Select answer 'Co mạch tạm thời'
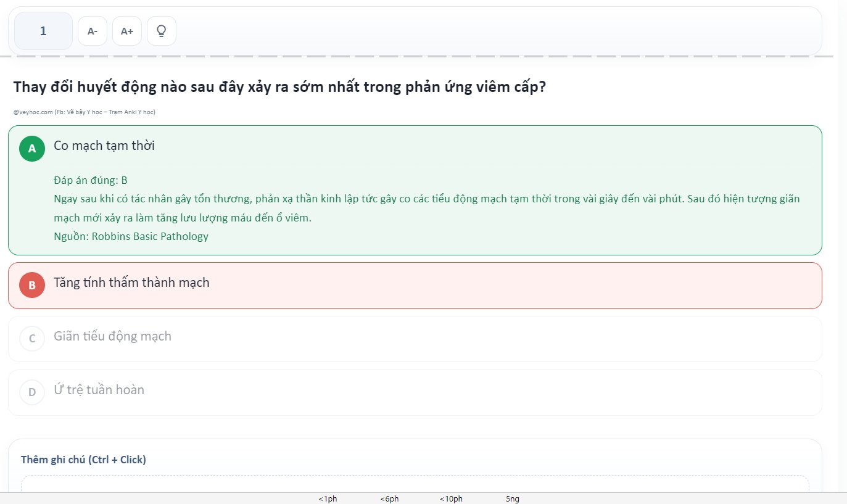847x504 pixels. coord(104,146)
